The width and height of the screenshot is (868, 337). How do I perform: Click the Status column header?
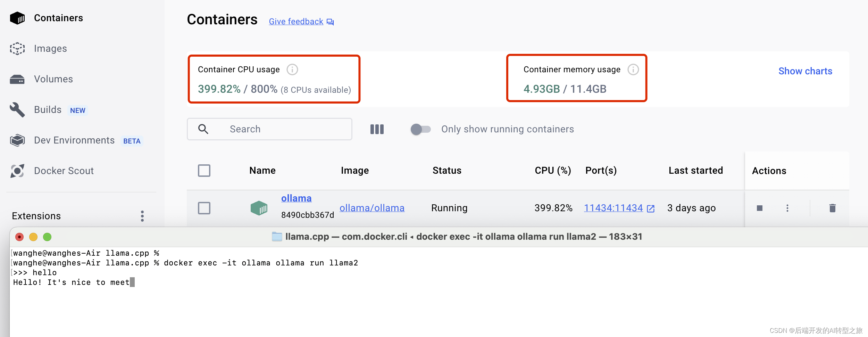click(447, 171)
